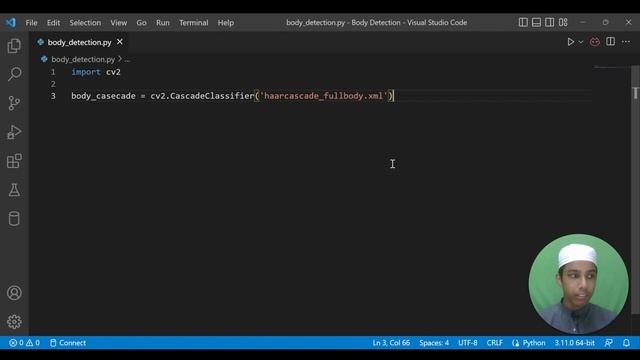Toggle secondary side bar layout

(549, 22)
